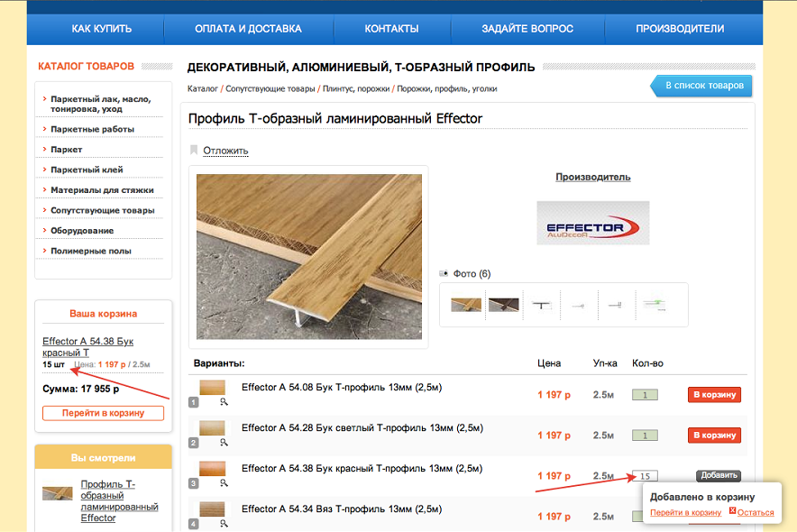Click Перейти в корзину button in sidebar
Image resolution: width=797 pixels, height=532 pixels.
103,413
